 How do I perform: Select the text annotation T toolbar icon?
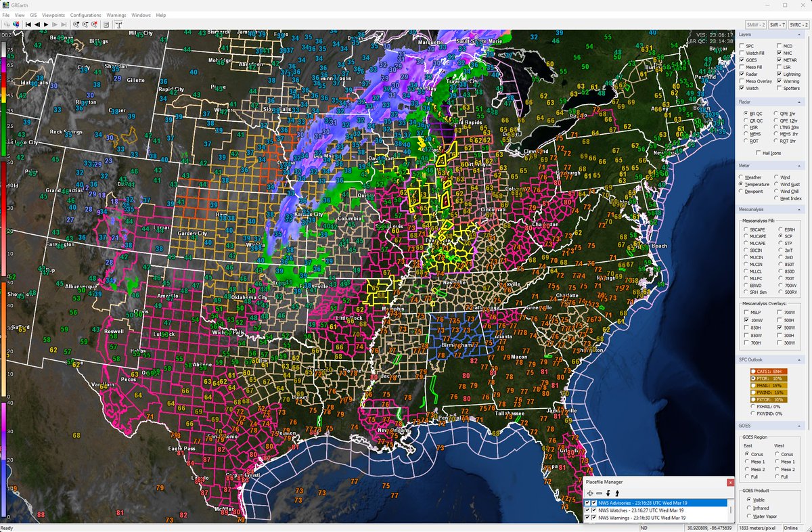click(118, 25)
